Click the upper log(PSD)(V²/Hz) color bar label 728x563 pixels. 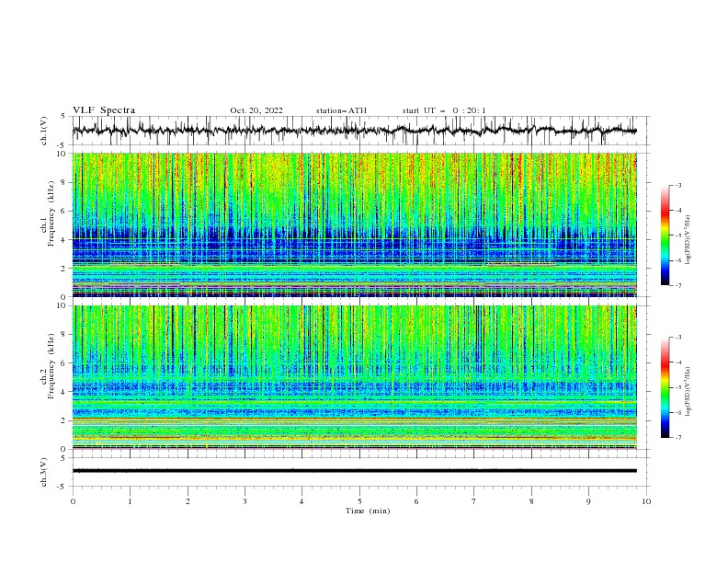(x=688, y=240)
